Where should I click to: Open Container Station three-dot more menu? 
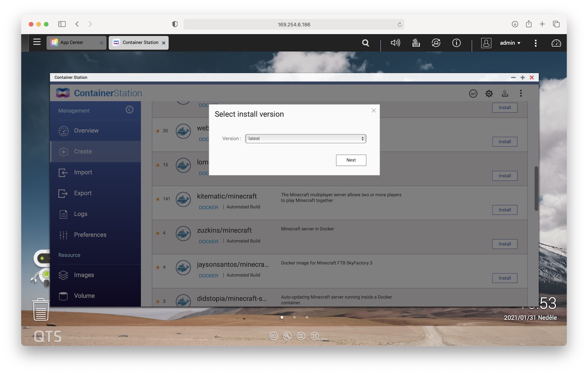[521, 93]
